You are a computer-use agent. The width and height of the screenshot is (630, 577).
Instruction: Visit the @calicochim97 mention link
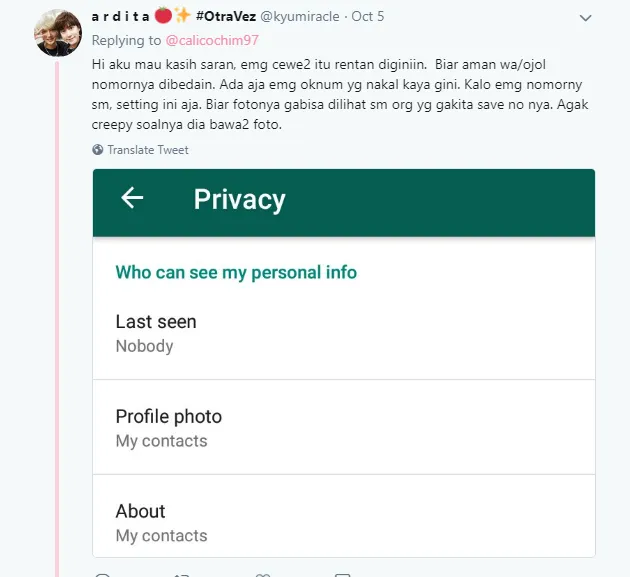[212, 40]
